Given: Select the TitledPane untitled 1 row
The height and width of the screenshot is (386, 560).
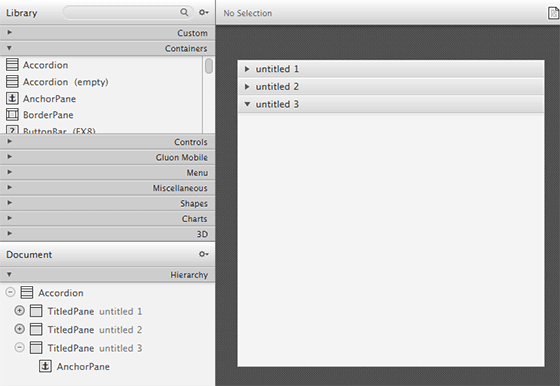Looking at the screenshot, I should coord(108,311).
